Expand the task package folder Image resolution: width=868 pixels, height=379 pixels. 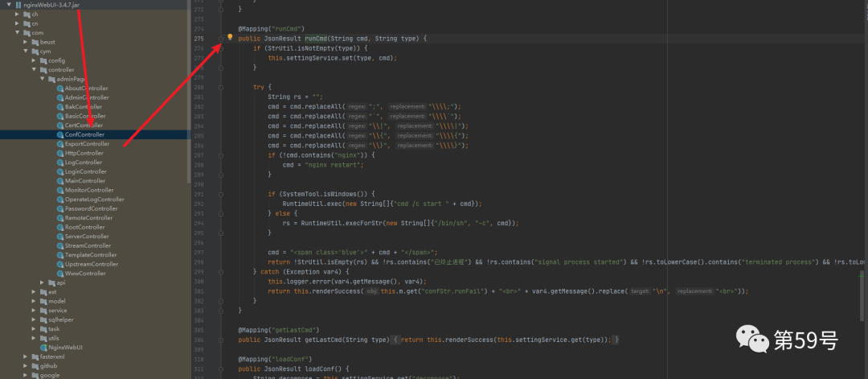35,328
